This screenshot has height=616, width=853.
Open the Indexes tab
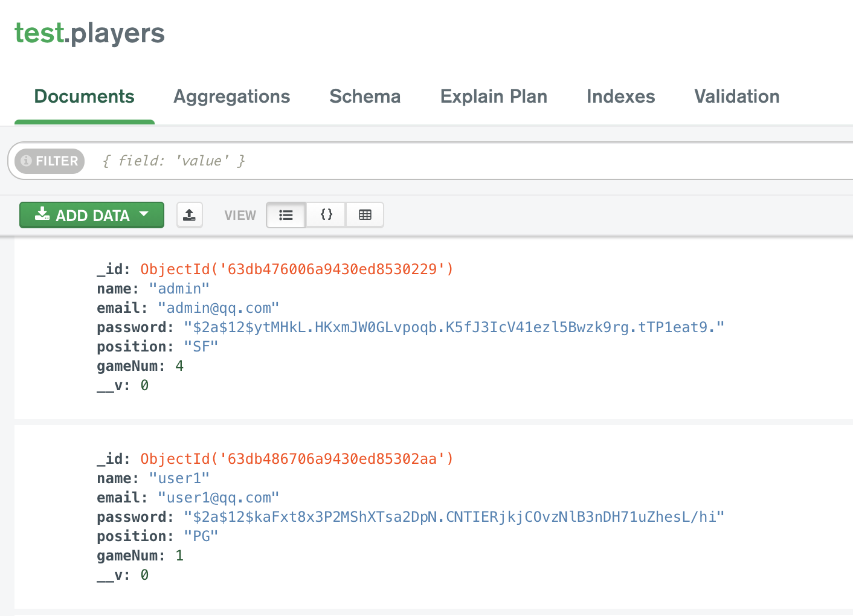coord(620,97)
